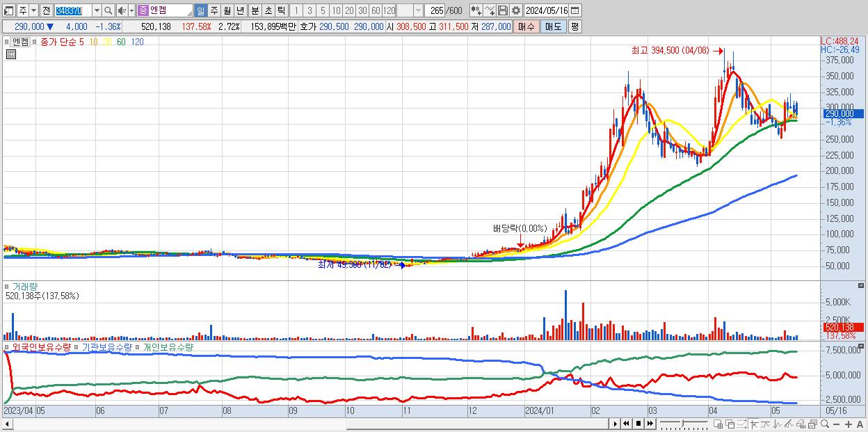The image size is (868, 432).
Task: Click the add candlestick chart icon
Action: click(476, 10)
